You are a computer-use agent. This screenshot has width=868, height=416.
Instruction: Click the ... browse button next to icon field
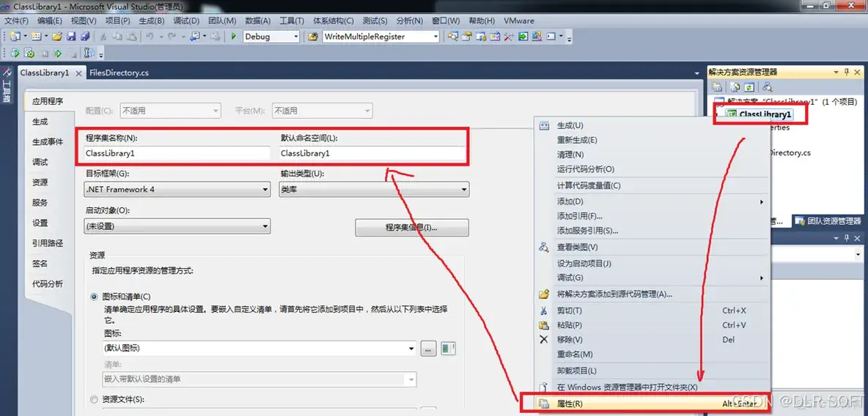click(429, 349)
